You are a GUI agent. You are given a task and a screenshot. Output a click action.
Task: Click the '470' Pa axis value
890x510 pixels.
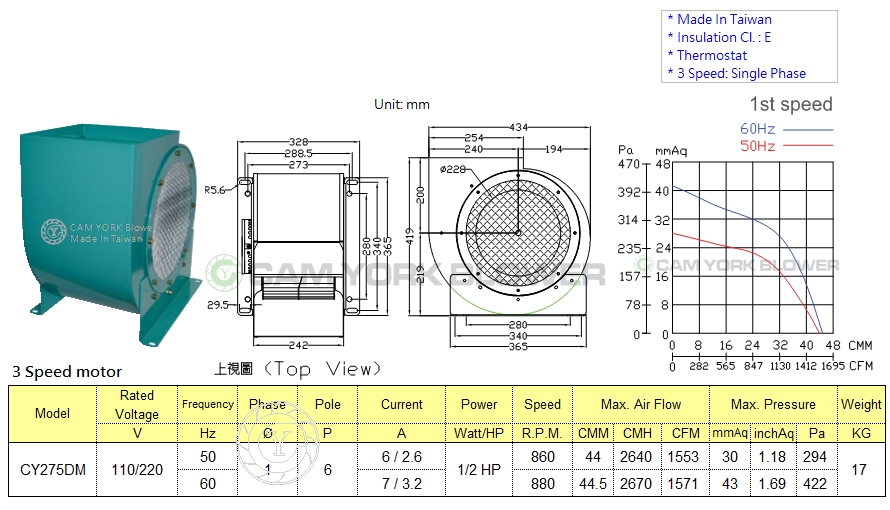click(628, 165)
